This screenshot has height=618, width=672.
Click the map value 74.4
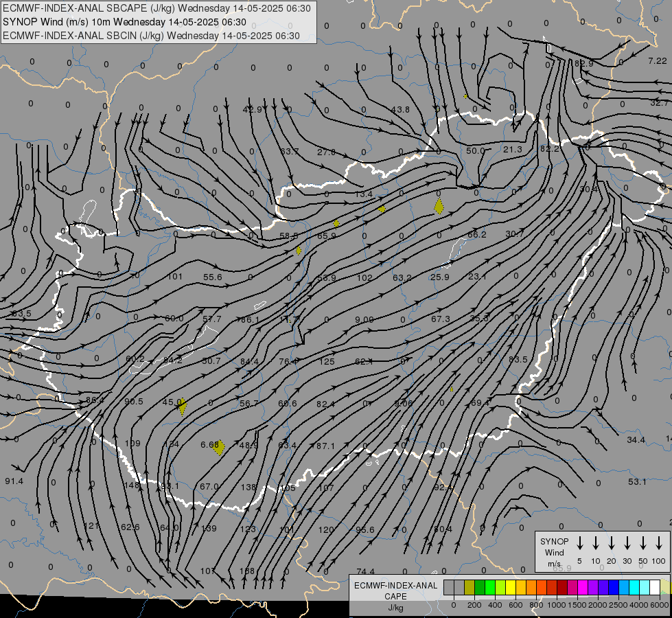365,571
